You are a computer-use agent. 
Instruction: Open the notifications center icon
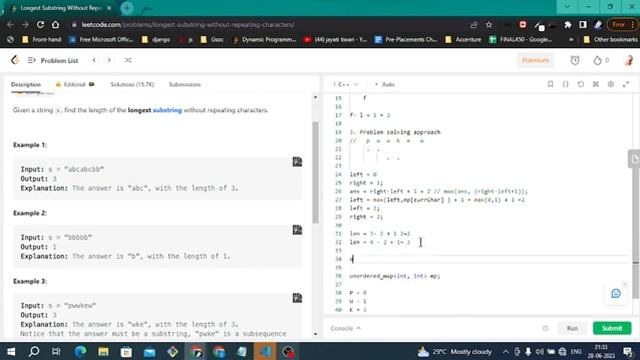coord(628,351)
